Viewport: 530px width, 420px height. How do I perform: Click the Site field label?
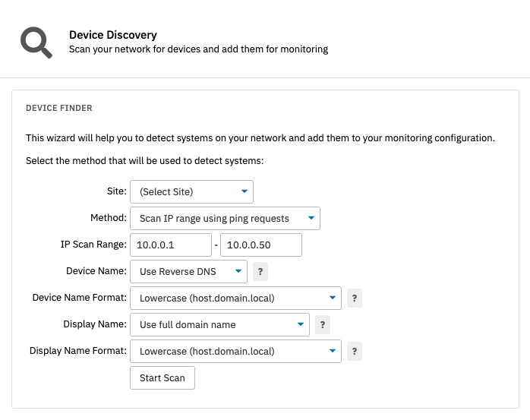point(116,192)
